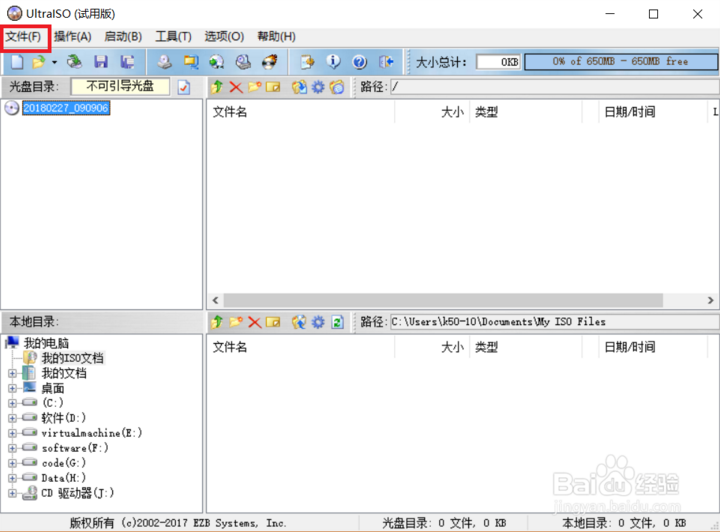
Task: Click the New blank-page icon in main toolbar
Action: [x=17, y=62]
